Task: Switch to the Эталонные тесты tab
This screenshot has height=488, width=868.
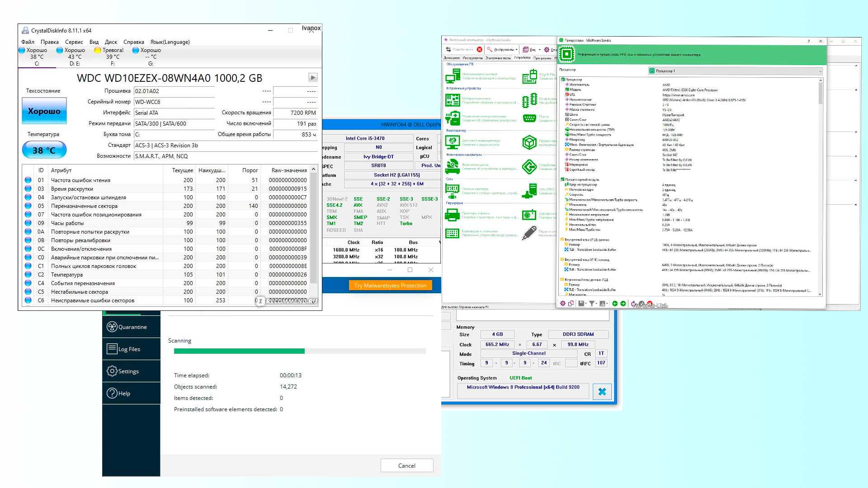Action: coord(498,58)
